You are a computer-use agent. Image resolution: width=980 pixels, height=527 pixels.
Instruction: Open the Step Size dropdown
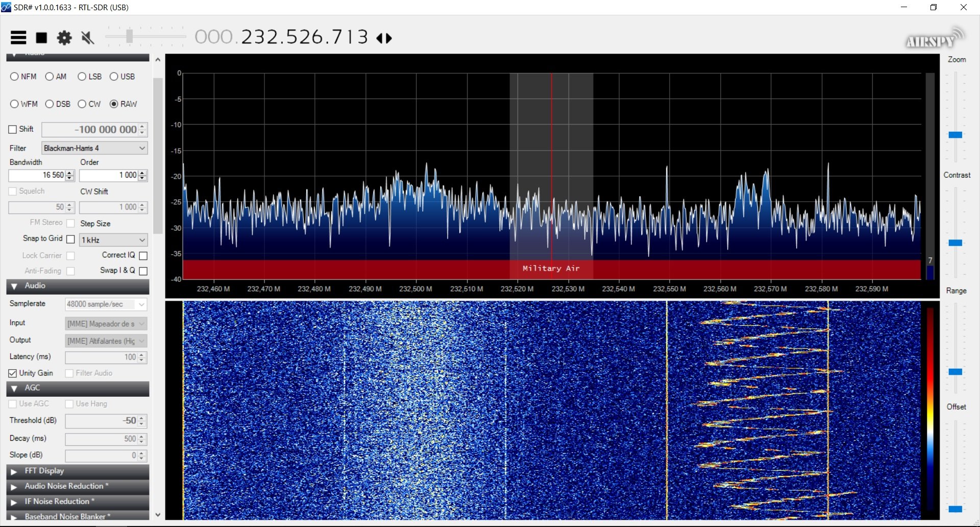pyautogui.click(x=113, y=240)
